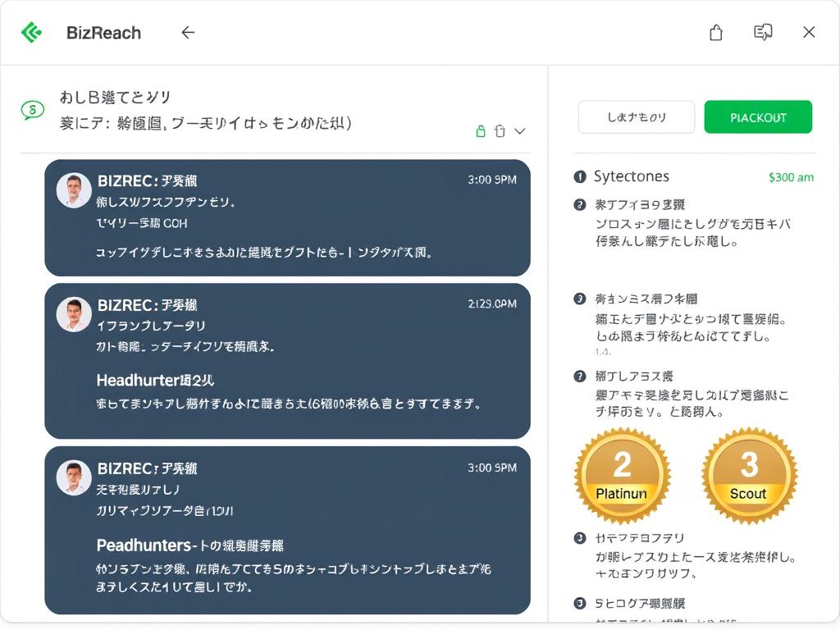Image resolution: width=840 pixels, height=630 pixels.
Task: Open the Headhurter message heading
Action: pos(155,381)
